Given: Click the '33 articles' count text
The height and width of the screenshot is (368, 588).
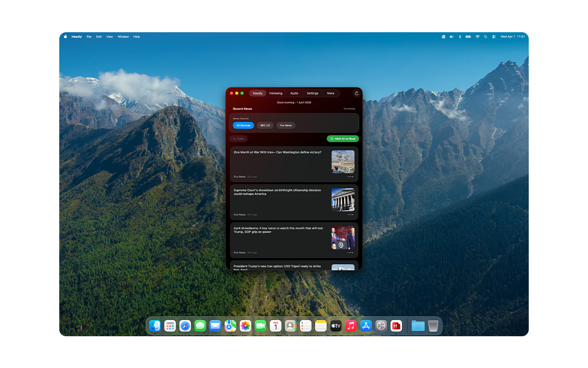Looking at the screenshot, I should 349,109.
